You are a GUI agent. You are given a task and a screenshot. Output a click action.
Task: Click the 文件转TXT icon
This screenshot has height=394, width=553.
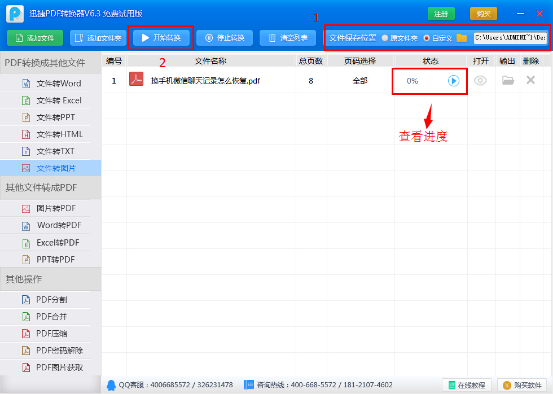[x=26, y=151]
